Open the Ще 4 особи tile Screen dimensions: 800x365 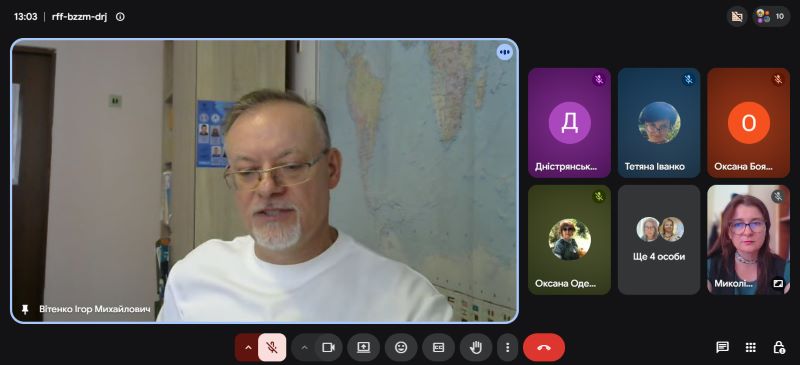(x=659, y=240)
